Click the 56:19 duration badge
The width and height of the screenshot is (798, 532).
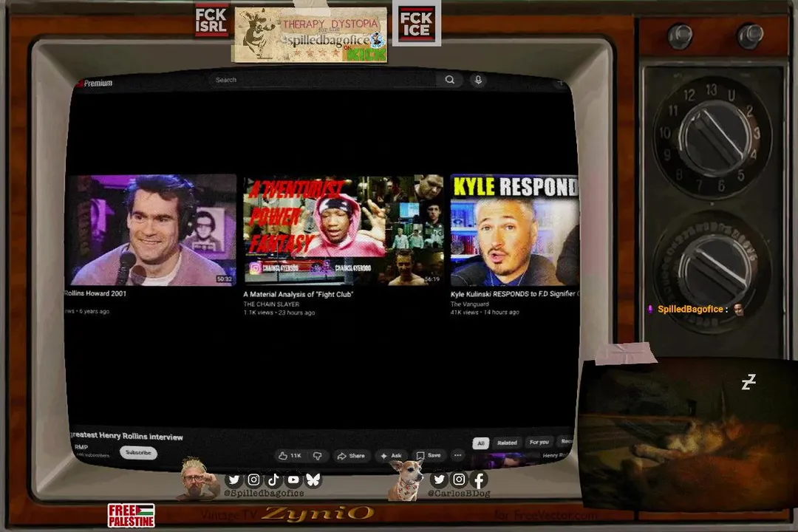coord(432,279)
